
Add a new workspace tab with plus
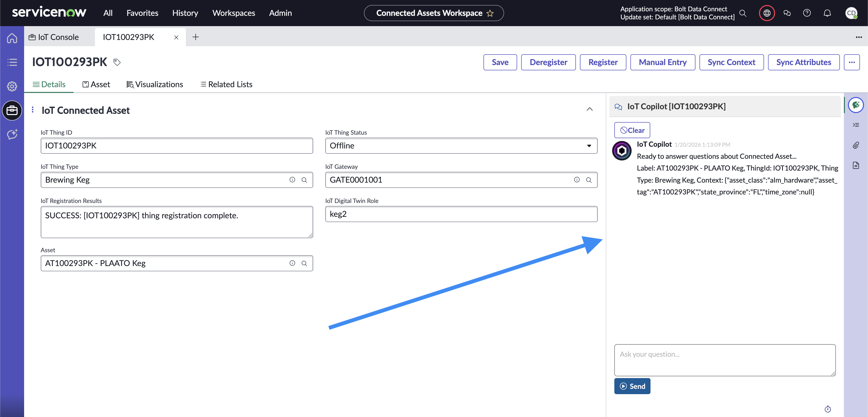pyautogui.click(x=195, y=37)
